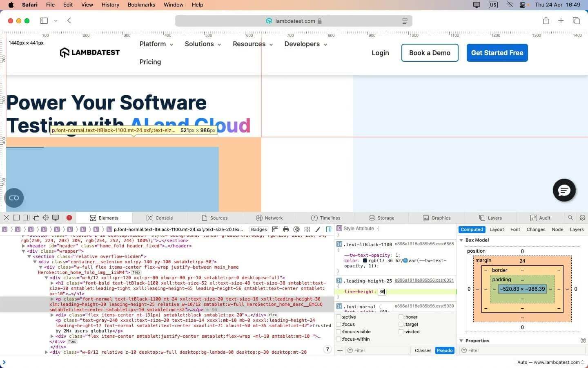588x368 pixels.
Task: Dock the Web Inspector to the right side
Action: [26, 218]
